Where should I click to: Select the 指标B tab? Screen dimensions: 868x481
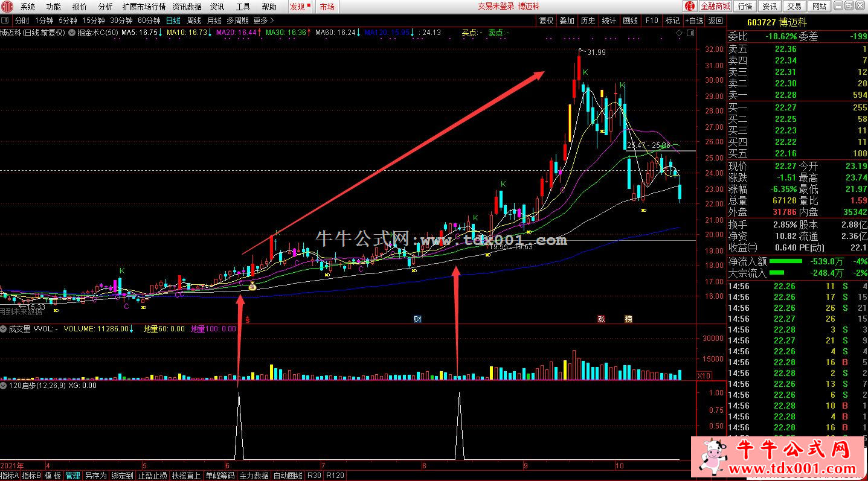[x=31, y=476]
